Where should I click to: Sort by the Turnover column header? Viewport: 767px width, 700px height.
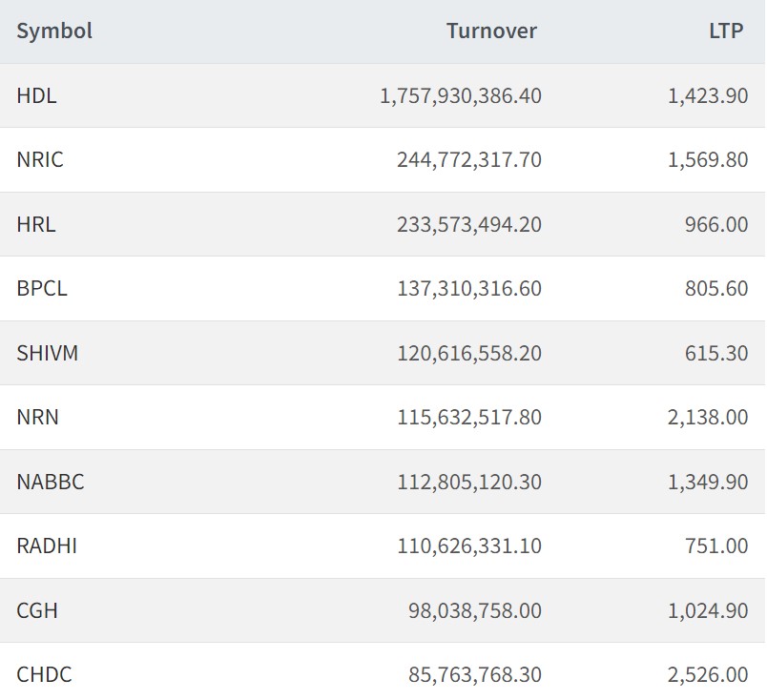coord(491,31)
